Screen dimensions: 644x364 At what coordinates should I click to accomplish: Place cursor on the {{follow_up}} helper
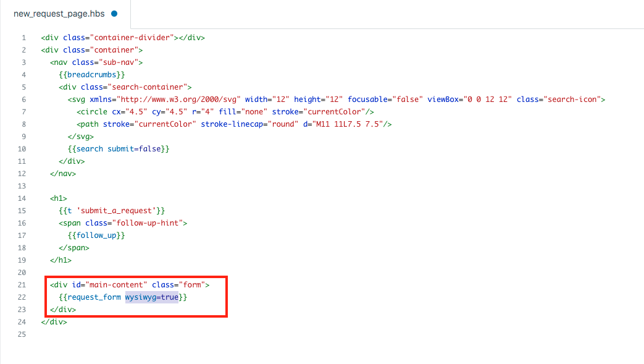[x=96, y=235]
